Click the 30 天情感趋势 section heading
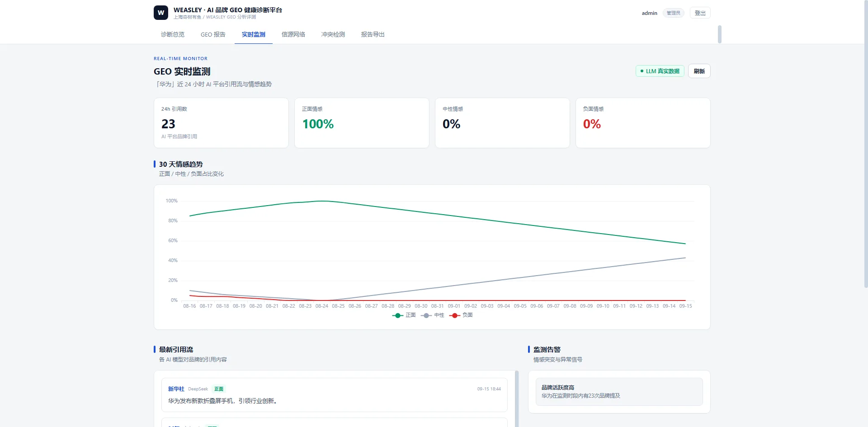 click(181, 164)
